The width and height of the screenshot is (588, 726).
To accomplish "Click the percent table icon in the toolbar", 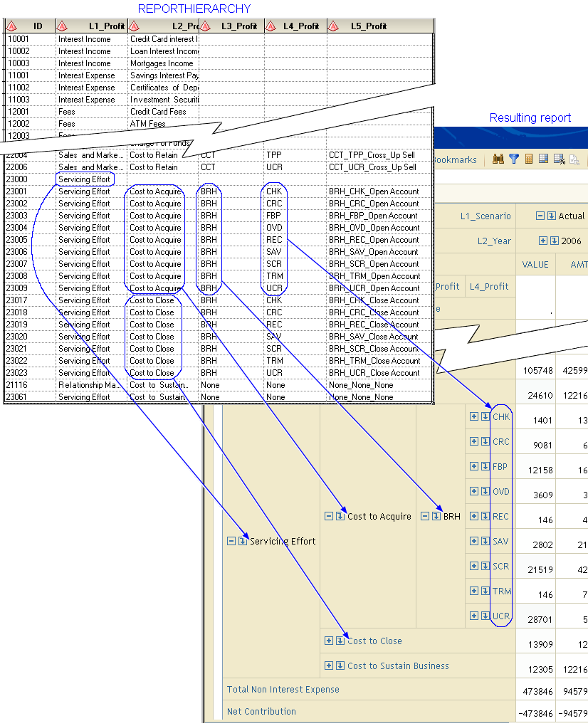I will (559, 159).
